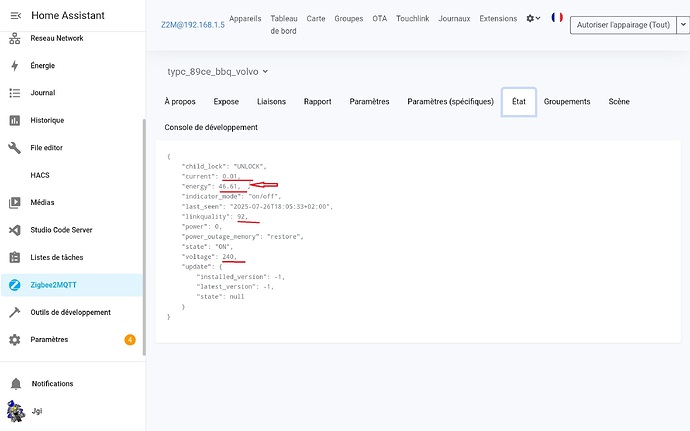690x431 pixels.
Task: Switch to the Paramètres device tab
Action: (x=369, y=102)
